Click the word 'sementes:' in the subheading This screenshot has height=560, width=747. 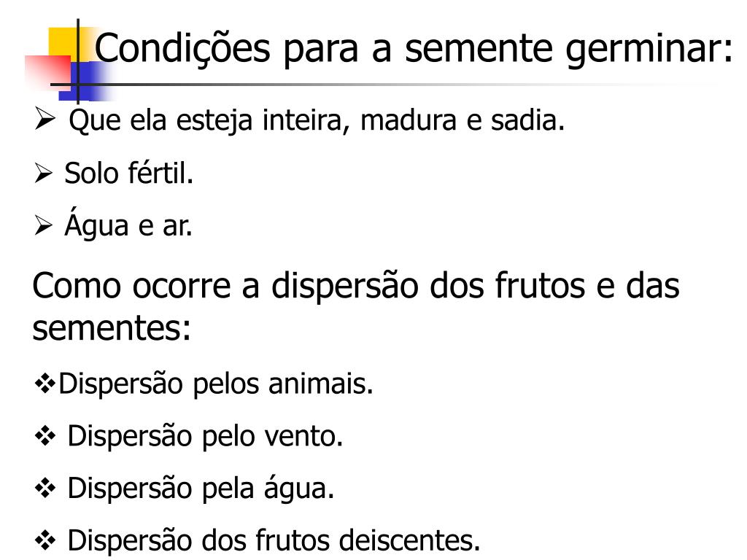112,329
